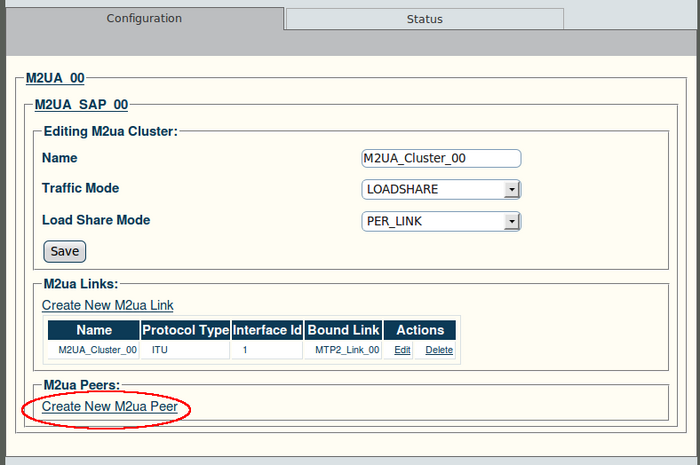The width and height of the screenshot is (700, 465).
Task: Expand the Traffic Mode dropdown showing LOADSHARE
Action: 441,190
